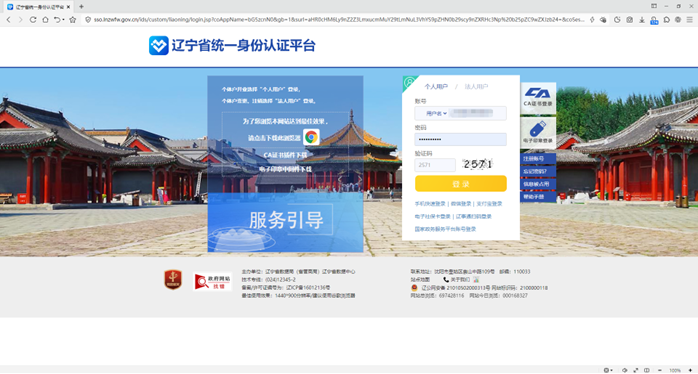698x374 pixels.
Task: Bookmark this page with the star icon
Action: point(73,20)
